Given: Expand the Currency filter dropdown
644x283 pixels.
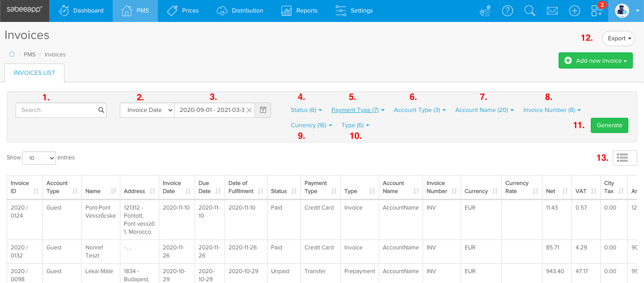Looking at the screenshot, I should pos(311,125).
